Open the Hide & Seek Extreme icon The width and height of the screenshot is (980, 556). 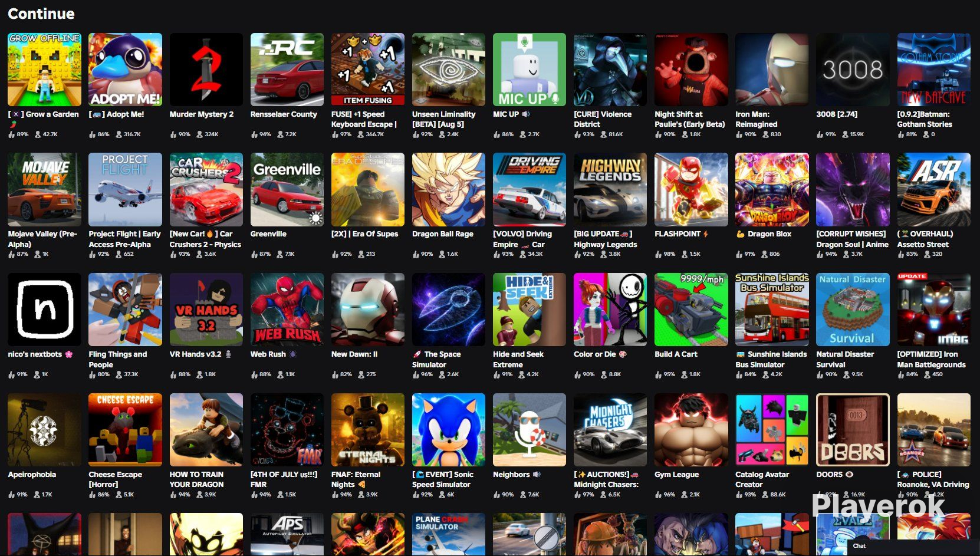[x=529, y=310]
